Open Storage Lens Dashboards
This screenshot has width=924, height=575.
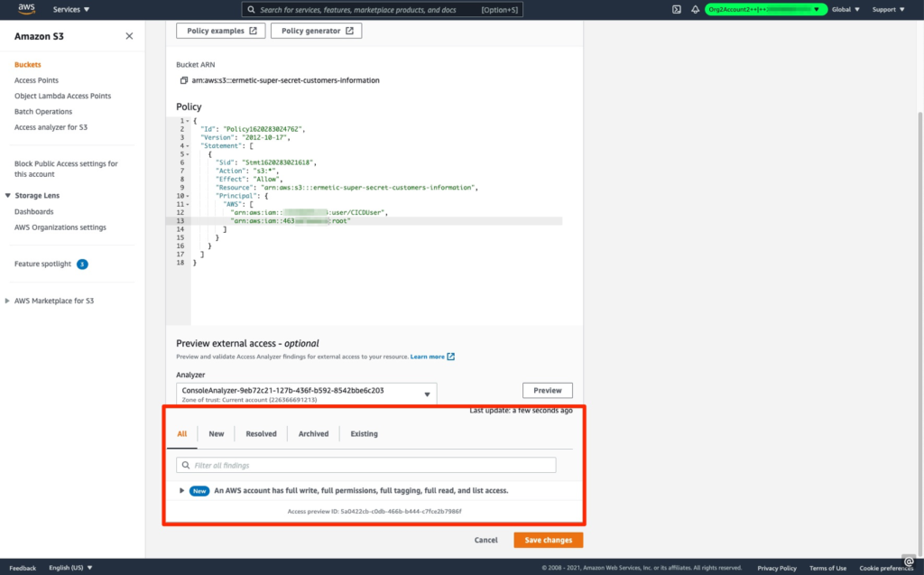coord(33,212)
